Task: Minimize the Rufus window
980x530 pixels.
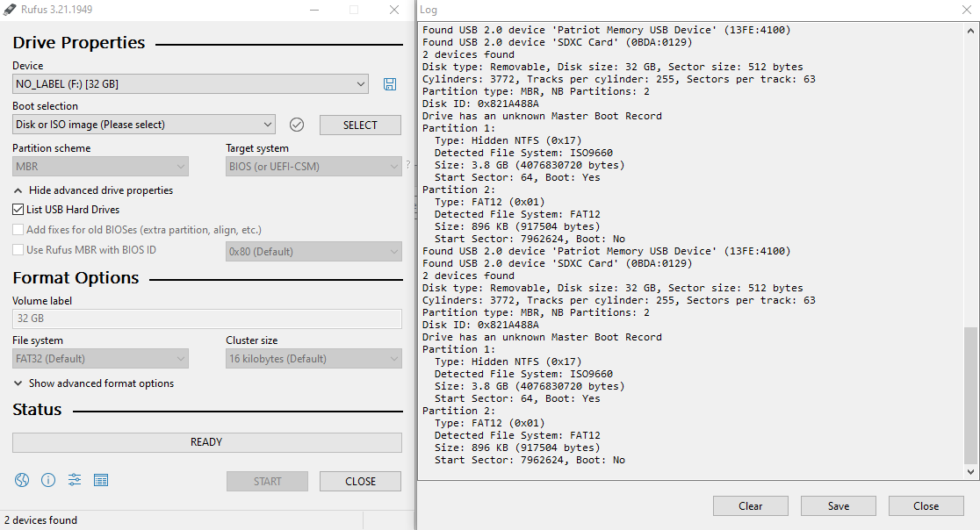Action: click(314, 10)
